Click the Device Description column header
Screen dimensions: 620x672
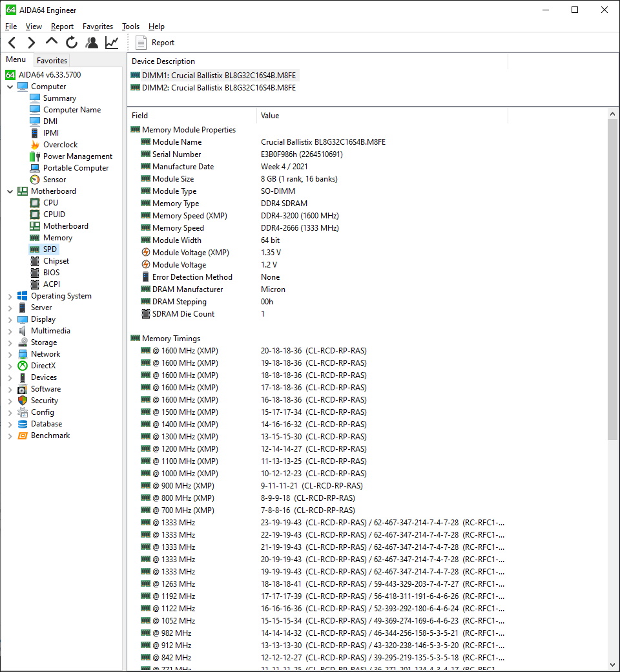(x=318, y=61)
